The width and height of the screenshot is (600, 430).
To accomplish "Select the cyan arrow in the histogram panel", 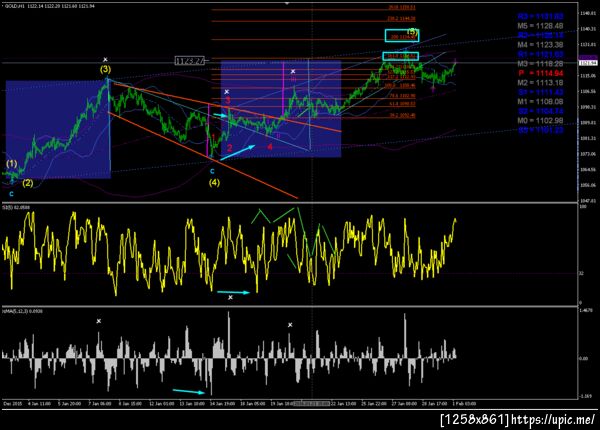I will tap(189, 391).
